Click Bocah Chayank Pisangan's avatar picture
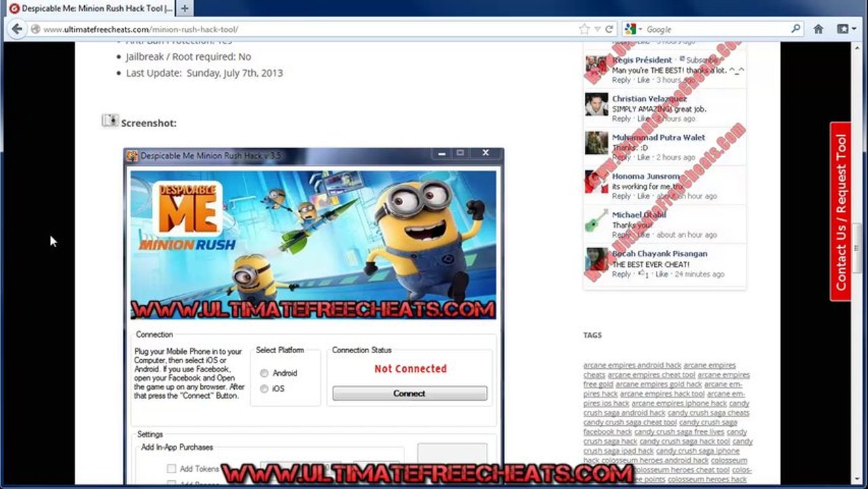Image resolution: width=868 pixels, height=489 pixels. [597, 259]
